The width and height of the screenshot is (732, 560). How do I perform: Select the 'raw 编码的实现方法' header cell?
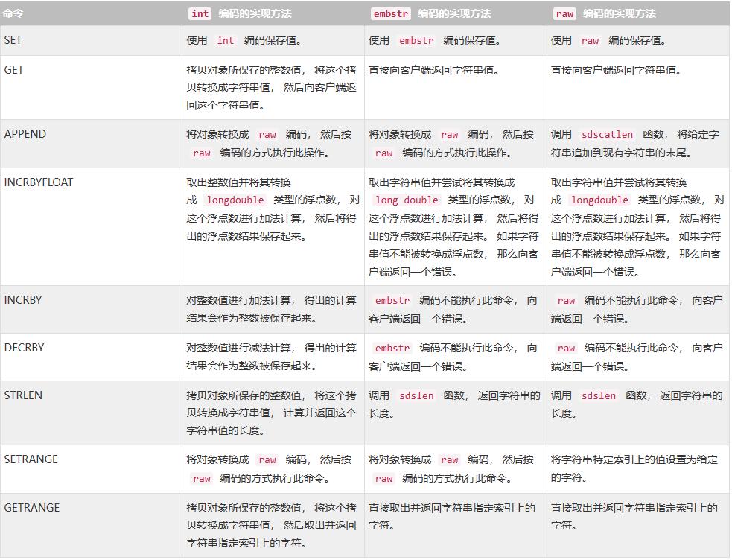637,13
